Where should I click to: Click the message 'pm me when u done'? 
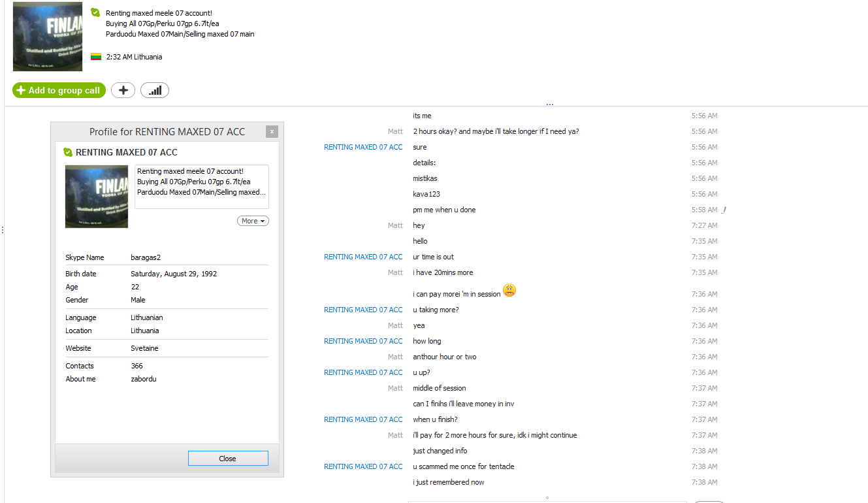click(x=444, y=210)
